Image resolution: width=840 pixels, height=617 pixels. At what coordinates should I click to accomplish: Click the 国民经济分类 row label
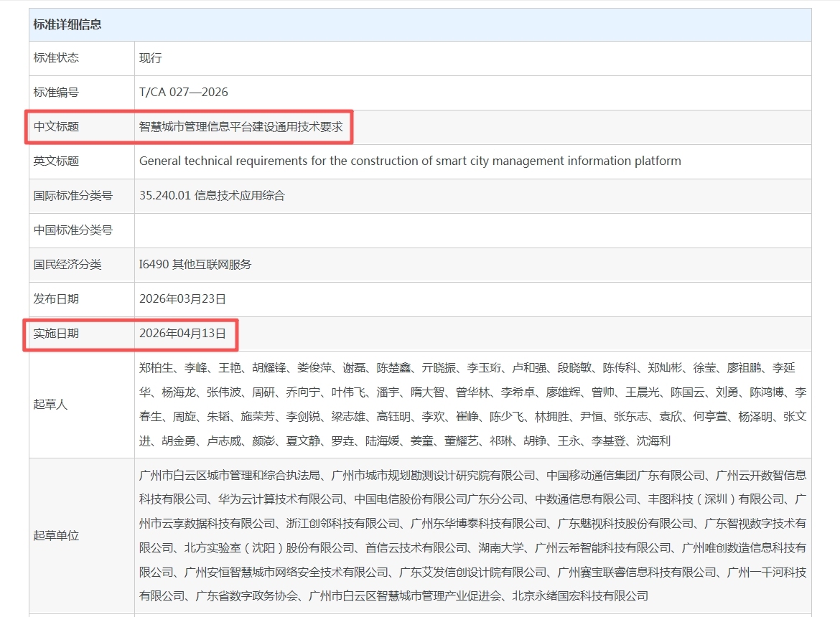click(x=67, y=265)
